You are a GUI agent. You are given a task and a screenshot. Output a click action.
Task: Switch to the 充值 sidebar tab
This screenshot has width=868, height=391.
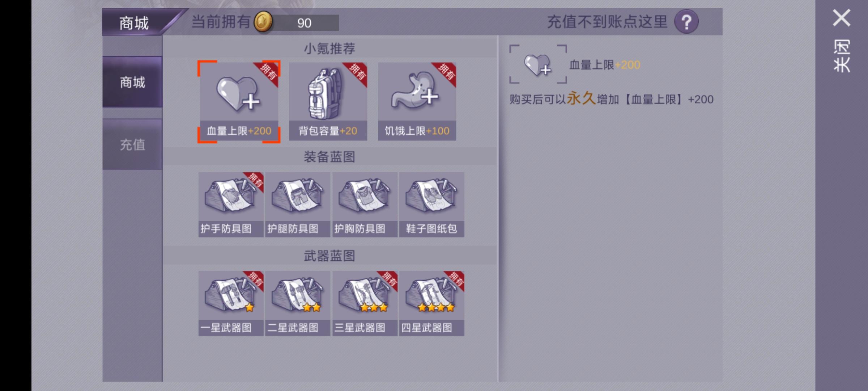(x=132, y=144)
